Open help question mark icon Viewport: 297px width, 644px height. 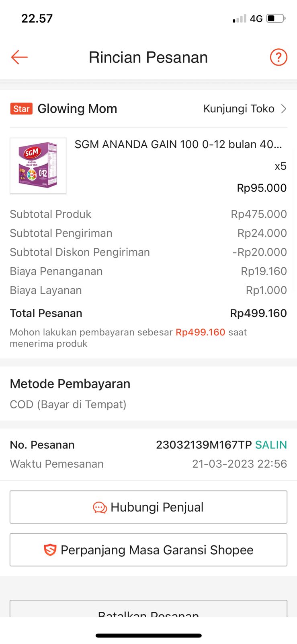pyautogui.click(x=278, y=57)
